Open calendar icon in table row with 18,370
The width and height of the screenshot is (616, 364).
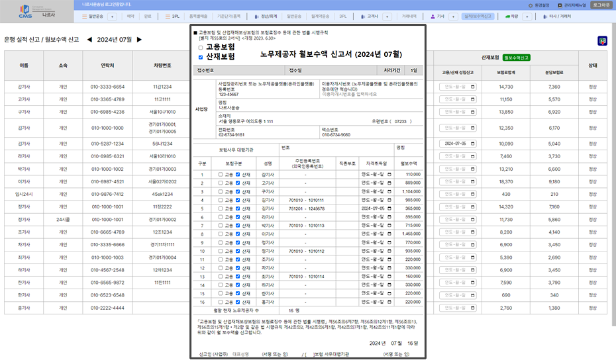tap(473, 181)
